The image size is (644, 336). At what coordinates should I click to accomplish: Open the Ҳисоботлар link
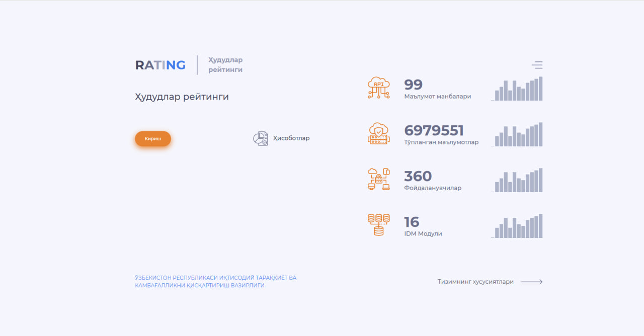point(291,138)
